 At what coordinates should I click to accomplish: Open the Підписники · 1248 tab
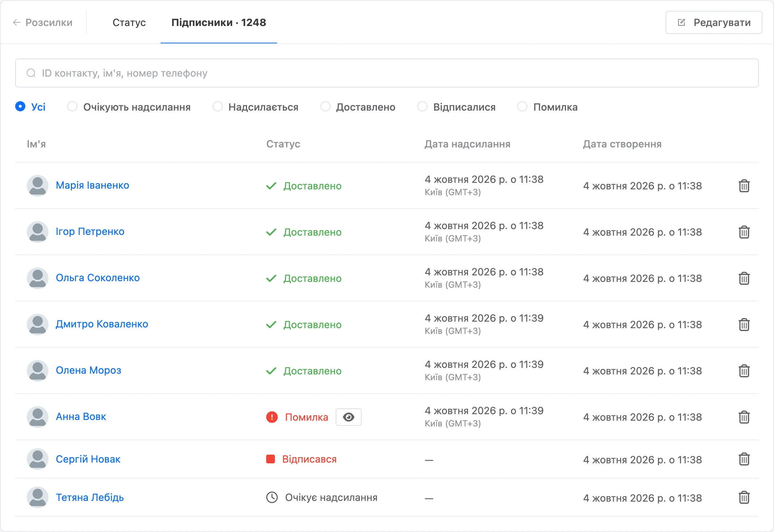(x=218, y=22)
